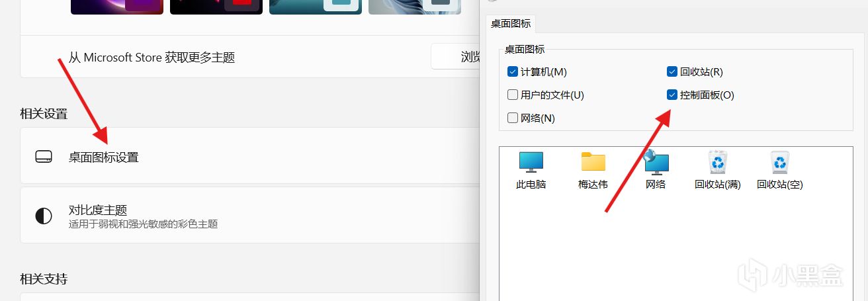Enable the 用户的文件(U) checkbox
Viewport: 868px width, 301px height.
(512, 95)
